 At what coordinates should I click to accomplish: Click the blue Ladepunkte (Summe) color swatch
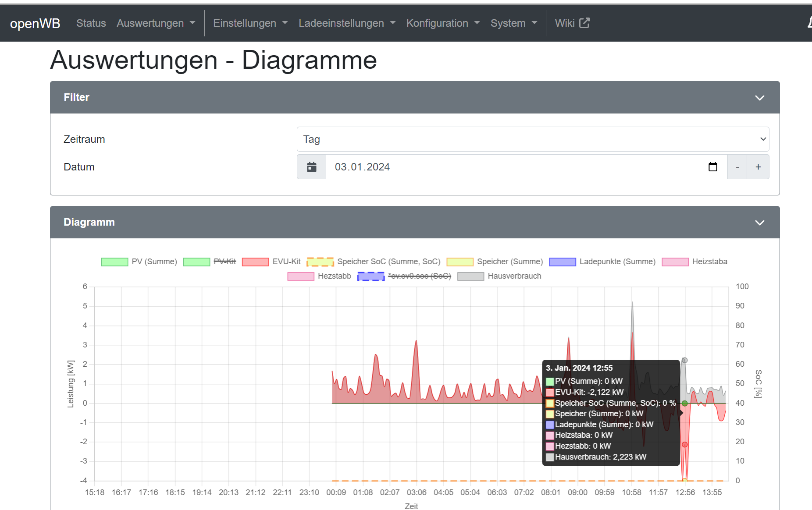[x=562, y=262]
